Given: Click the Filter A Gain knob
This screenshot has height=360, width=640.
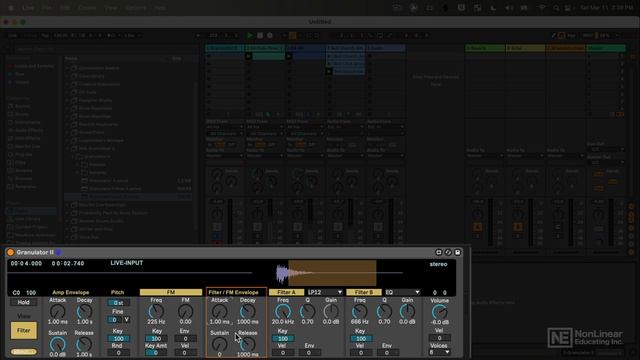Looking at the screenshot, I should point(331,312).
